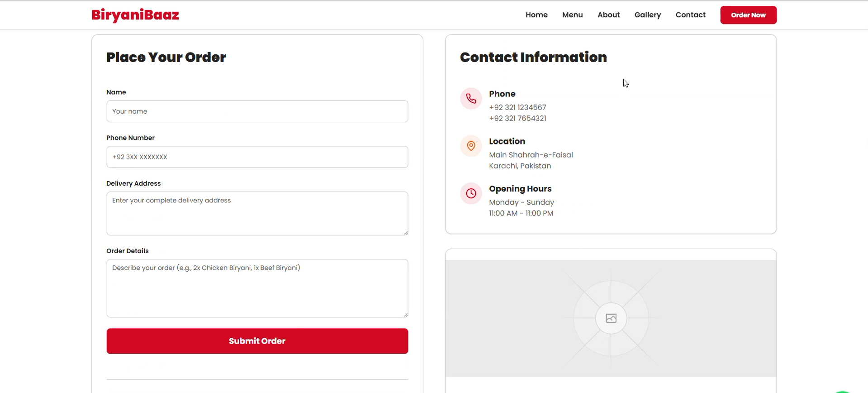This screenshot has height=393, width=868.
Task: Navigate to the About section
Action: 608,15
